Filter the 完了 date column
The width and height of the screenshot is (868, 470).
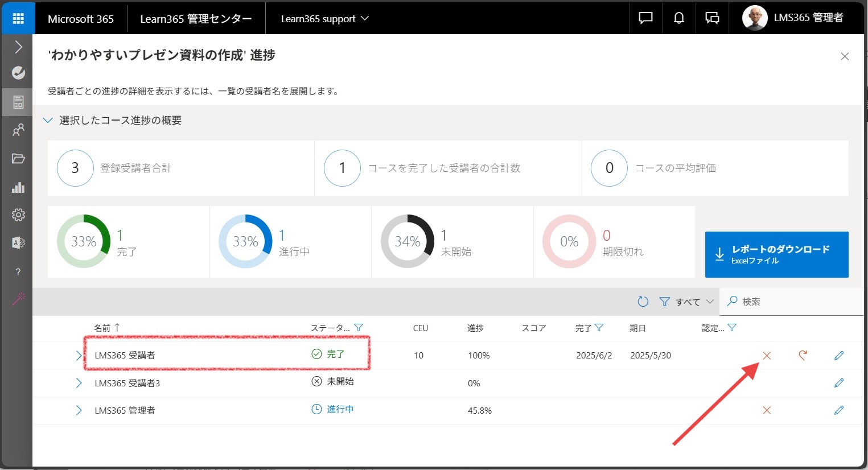(x=599, y=328)
